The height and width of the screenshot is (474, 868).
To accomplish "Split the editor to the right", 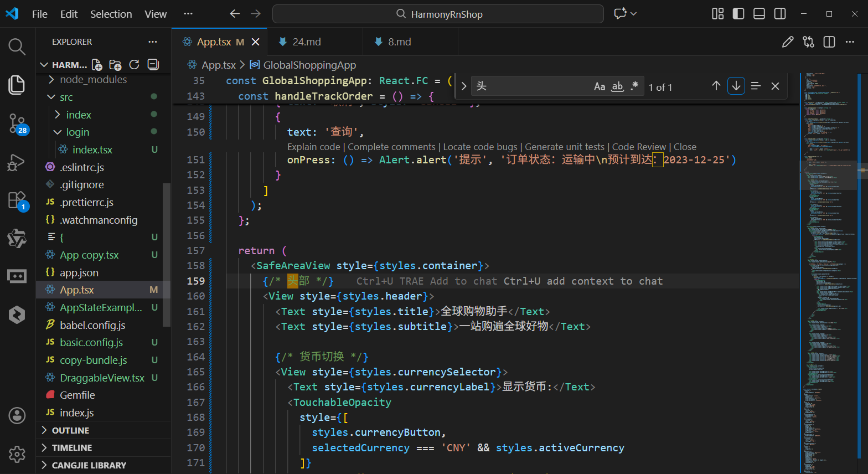I will coord(829,42).
